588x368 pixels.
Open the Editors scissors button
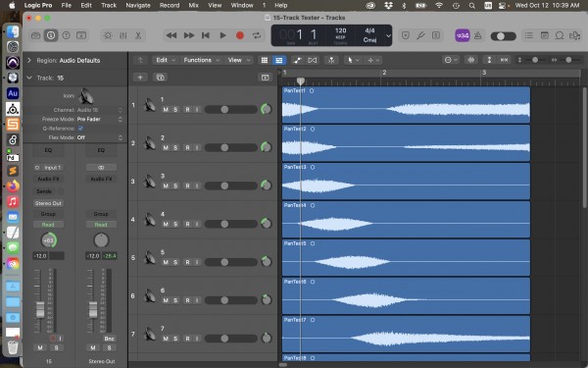138,35
